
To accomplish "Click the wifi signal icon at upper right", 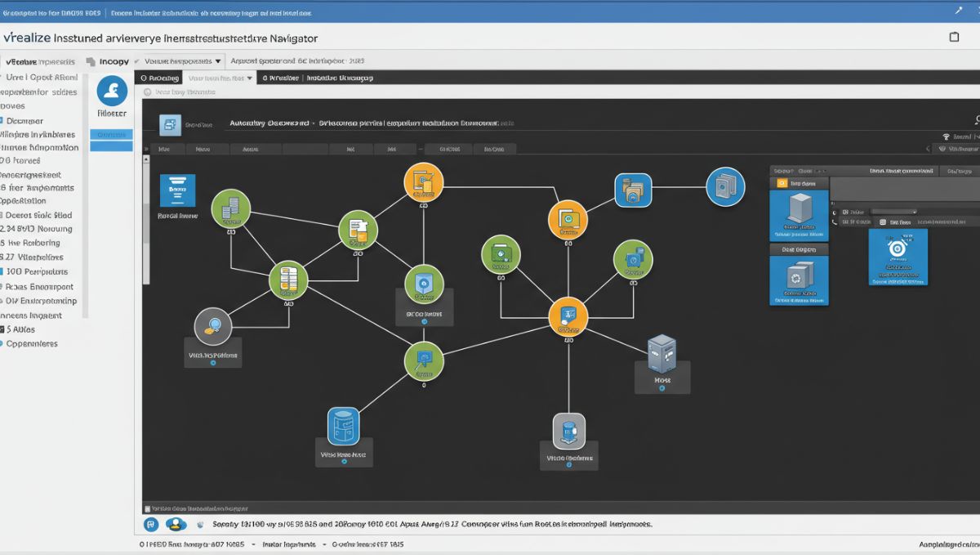I will (x=947, y=137).
